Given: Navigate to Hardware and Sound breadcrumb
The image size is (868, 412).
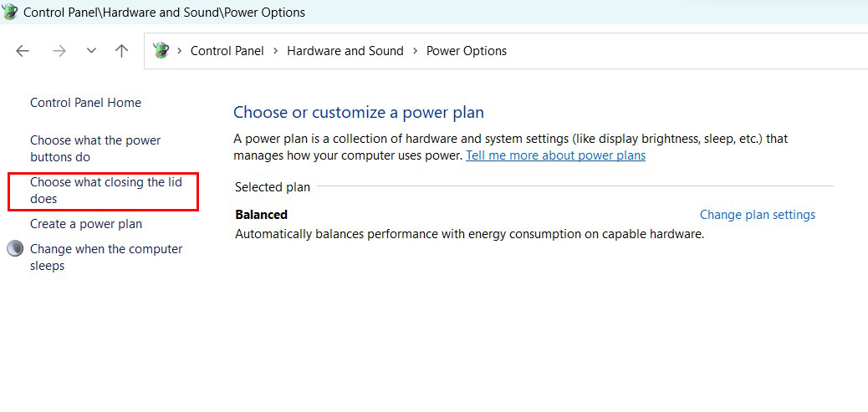Looking at the screenshot, I should point(345,51).
